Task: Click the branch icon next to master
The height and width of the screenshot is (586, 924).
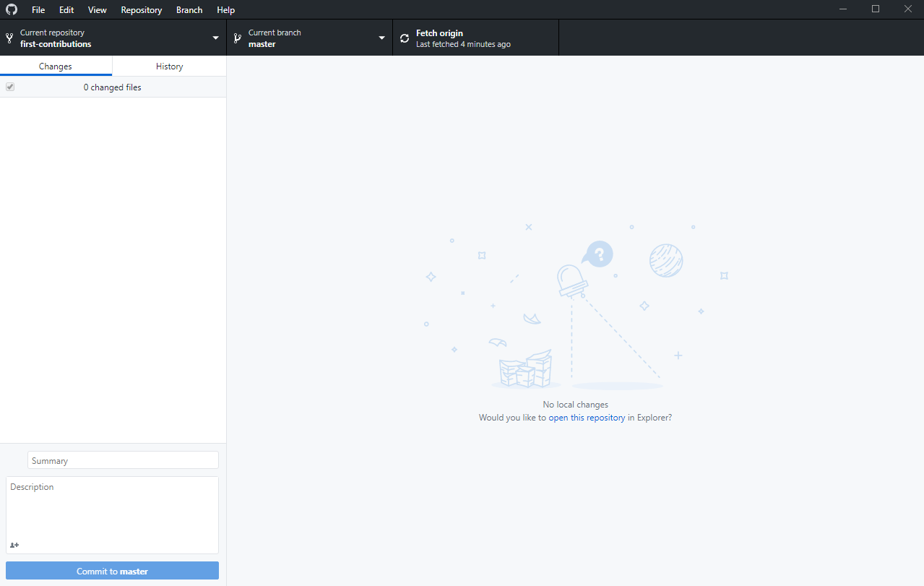Action: 238,37
